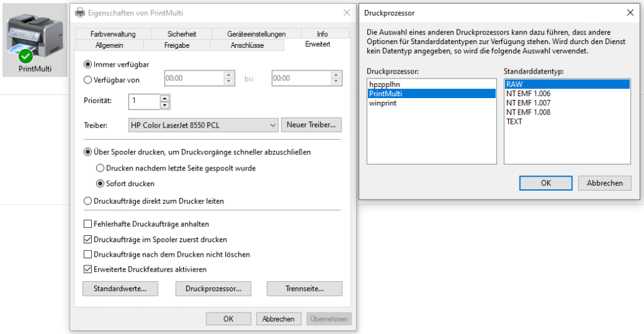
Task: Increase Priorität with the up arrow
Action: [165, 97]
